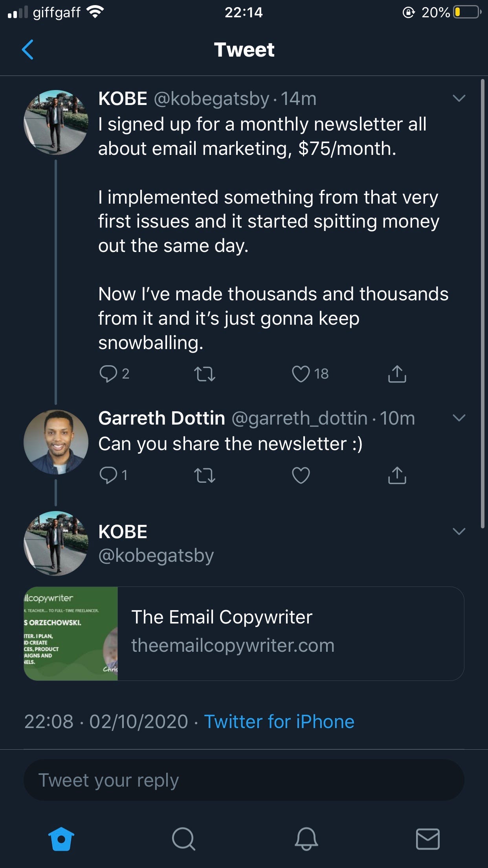Tap the Tweet your reply field
Viewport: 488px width, 868px height.
[244, 780]
